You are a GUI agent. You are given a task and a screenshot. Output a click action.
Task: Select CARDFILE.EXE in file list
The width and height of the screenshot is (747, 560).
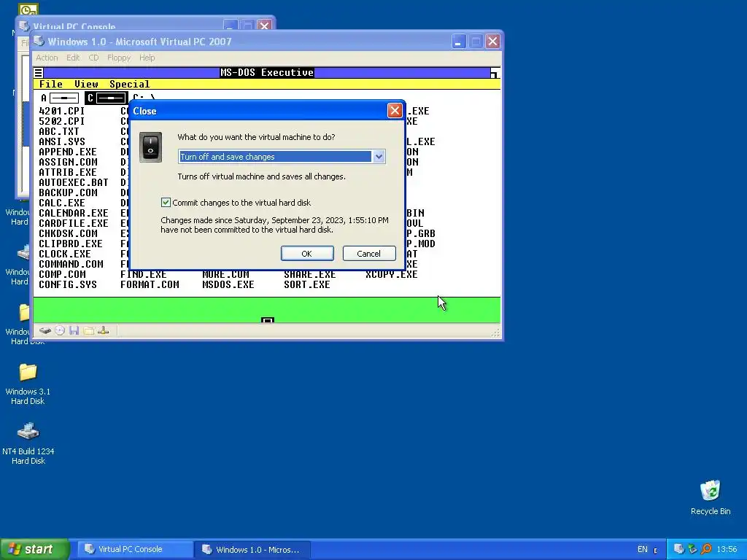pos(74,223)
